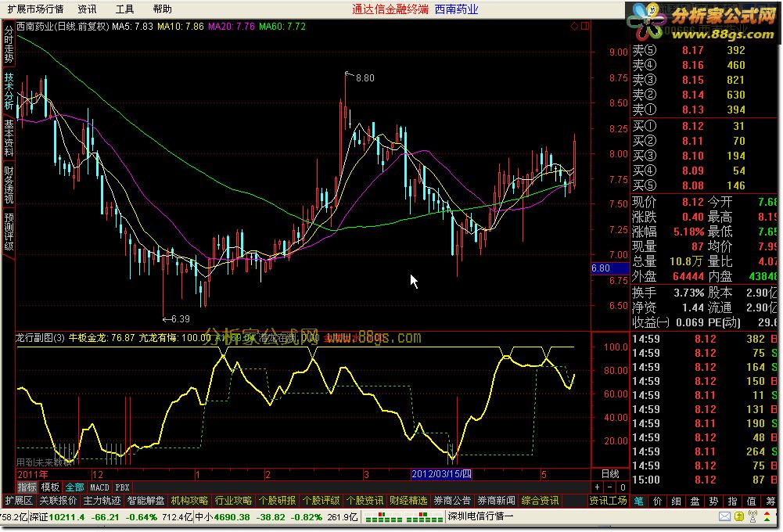Viewport: 783px width, 532px height.
Task: Select the 细 tab in trade panel
Action: pos(676,501)
